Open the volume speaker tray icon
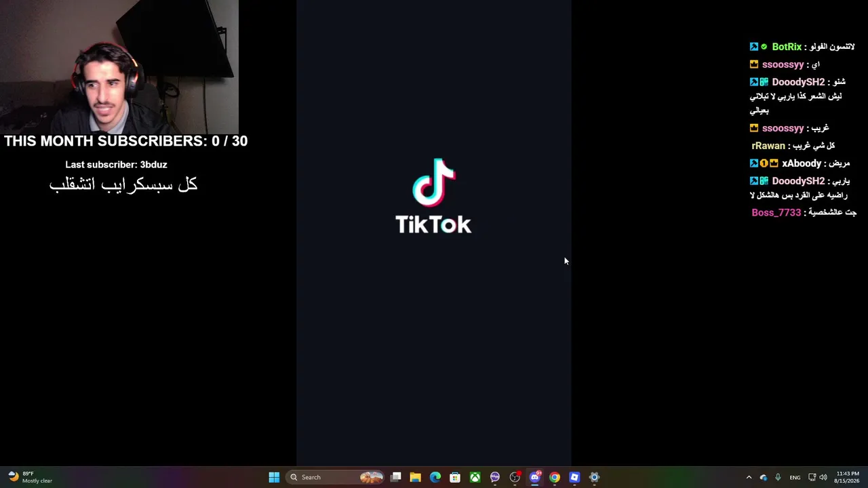Viewport: 868px width, 488px height. pyautogui.click(x=823, y=477)
